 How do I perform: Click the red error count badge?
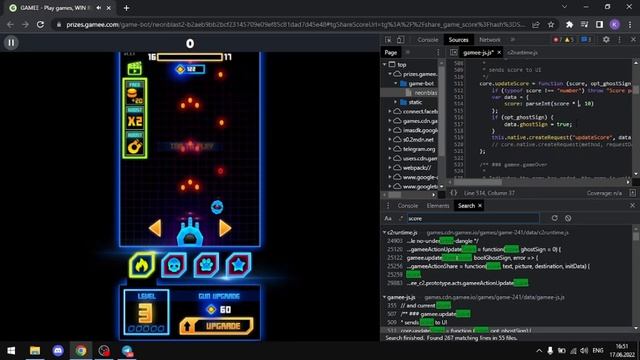point(558,40)
